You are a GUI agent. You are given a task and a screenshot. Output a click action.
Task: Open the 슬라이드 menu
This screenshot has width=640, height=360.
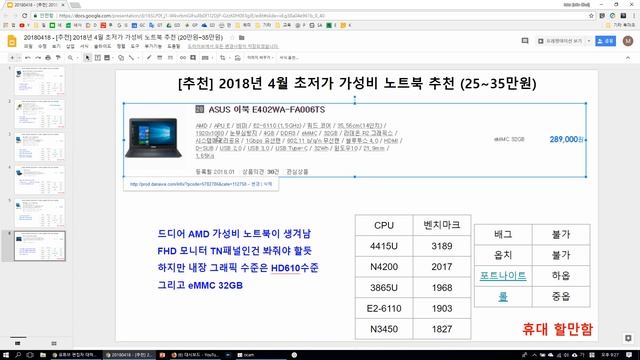102,47
